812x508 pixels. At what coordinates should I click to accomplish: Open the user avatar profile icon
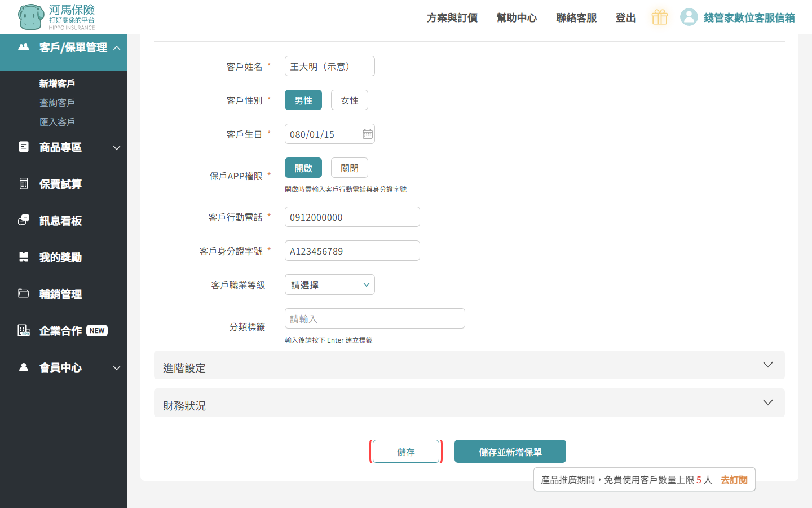tap(689, 17)
